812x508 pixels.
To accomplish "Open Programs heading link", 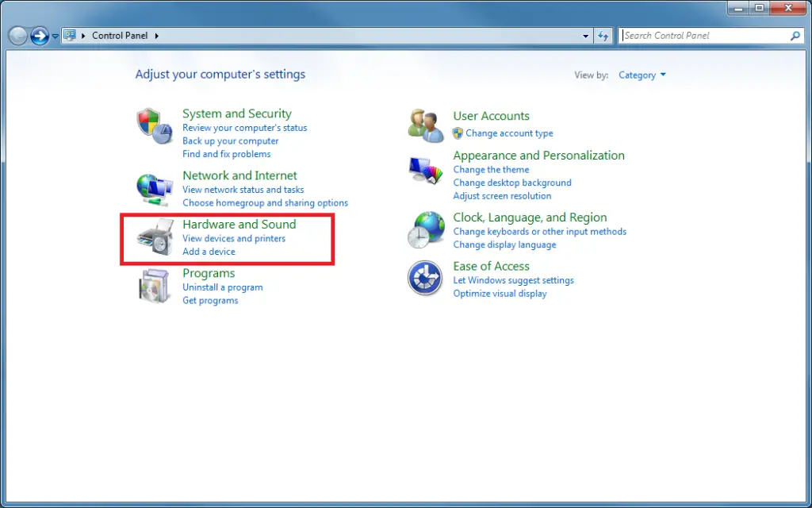I will pyautogui.click(x=209, y=273).
